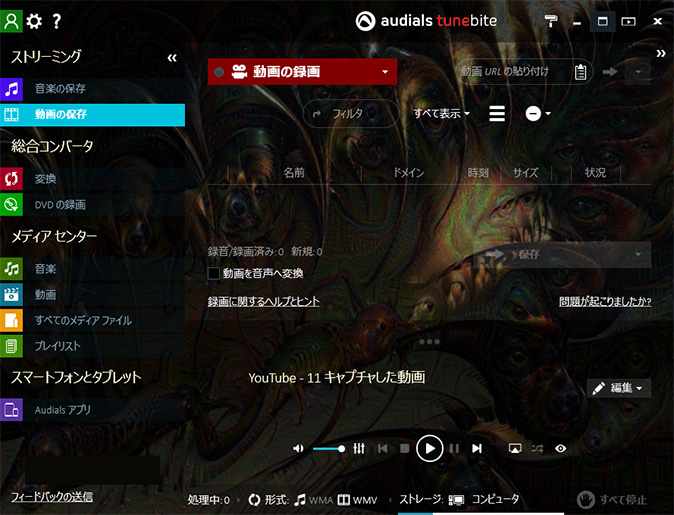This screenshot has width=674, height=515.
Task: Open the 保存 button dropdown arrow
Action: click(638, 255)
